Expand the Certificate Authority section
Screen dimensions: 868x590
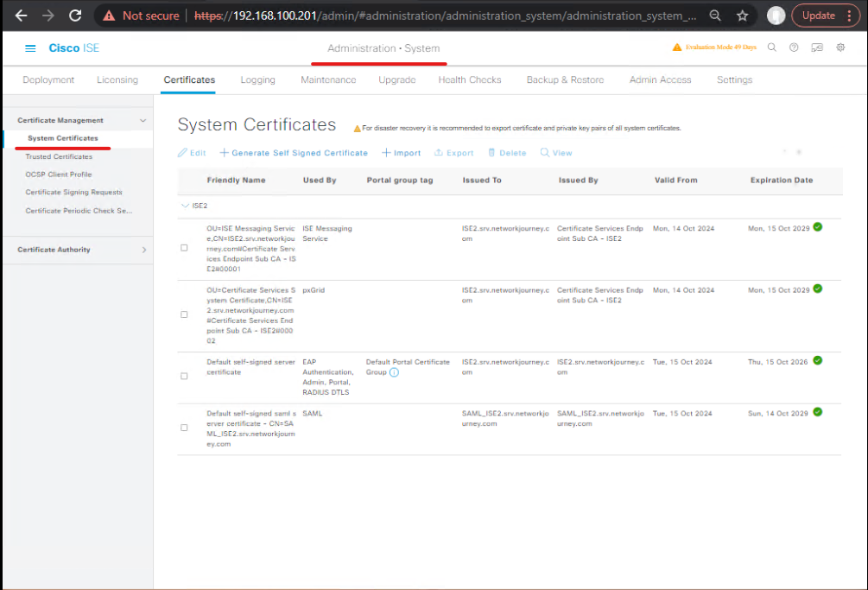(x=144, y=250)
